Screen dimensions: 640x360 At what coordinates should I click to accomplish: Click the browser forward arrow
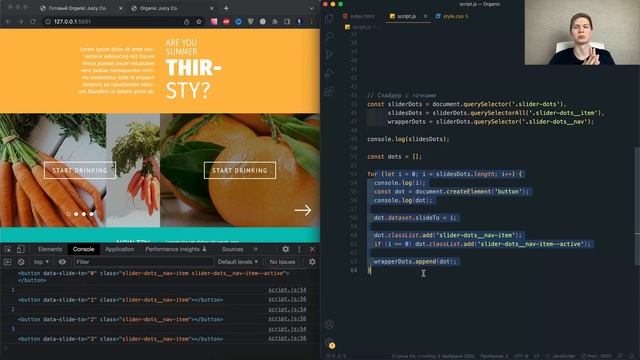20,22
